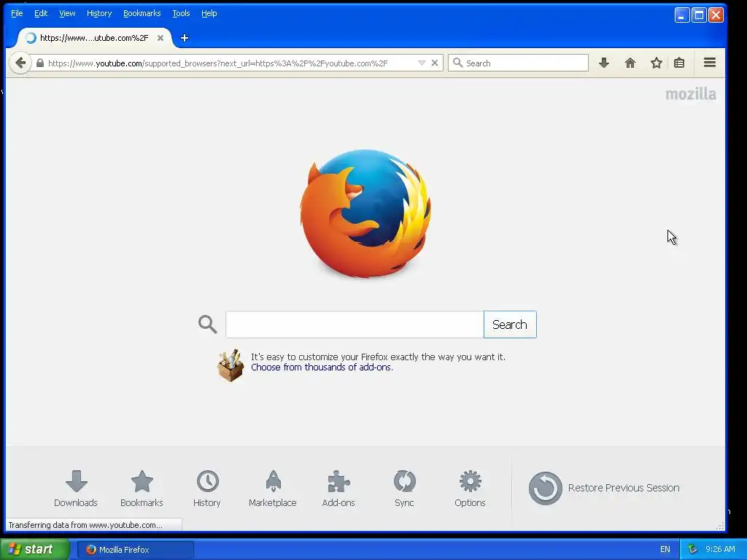Open Options gear shortcut
The width and height of the screenshot is (747, 560).
coord(470,489)
